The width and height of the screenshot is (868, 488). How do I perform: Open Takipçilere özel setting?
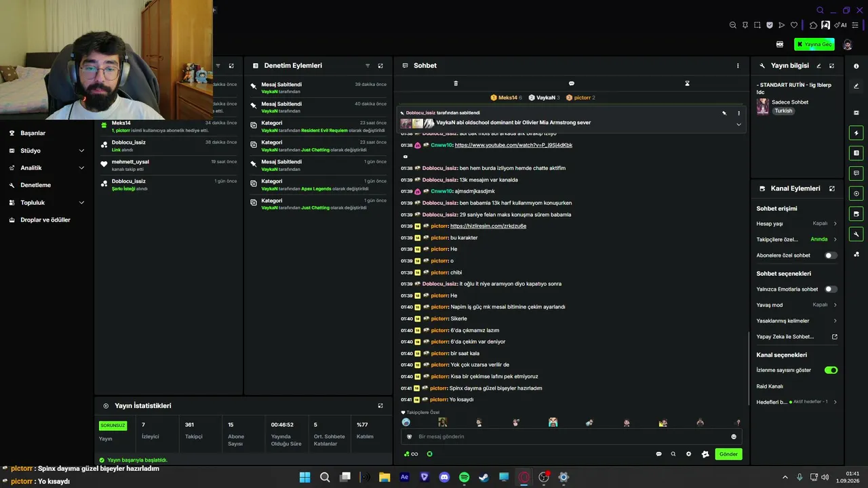[797, 239]
